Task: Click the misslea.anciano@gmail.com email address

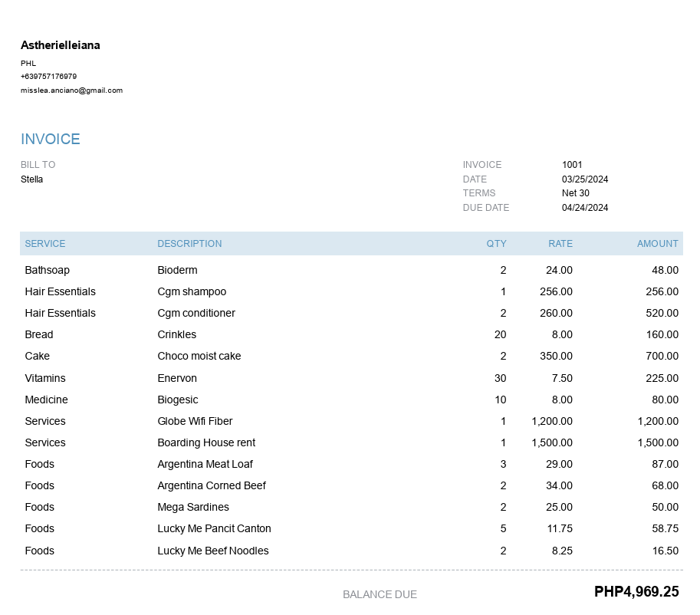Action: pos(71,90)
